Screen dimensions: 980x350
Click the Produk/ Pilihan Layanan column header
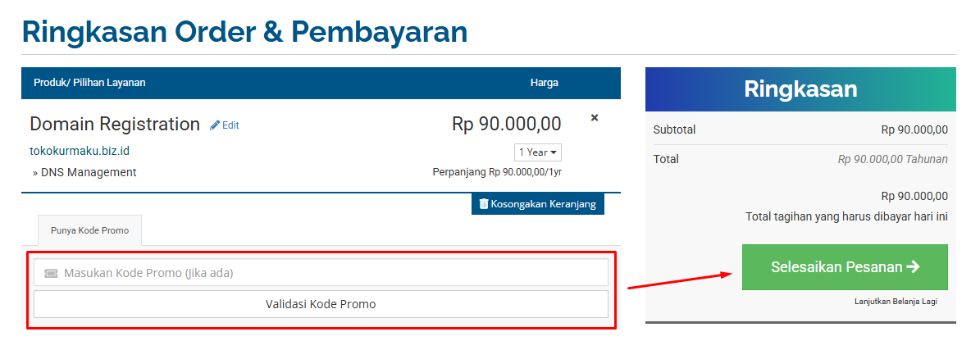[x=89, y=83]
